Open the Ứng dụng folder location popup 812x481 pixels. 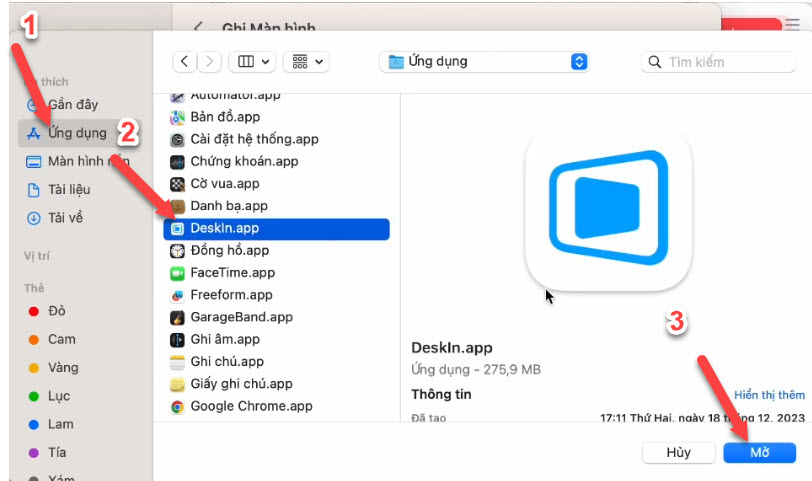tap(484, 62)
